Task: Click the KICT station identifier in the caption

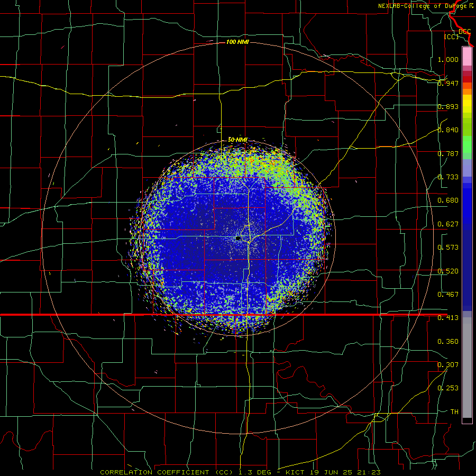Action: pyautogui.click(x=295, y=472)
